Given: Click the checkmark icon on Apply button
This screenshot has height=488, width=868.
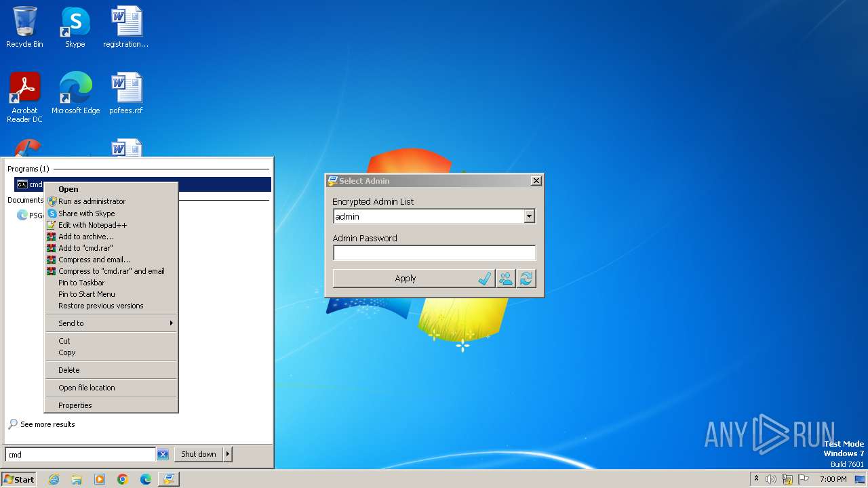Looking at the screenshot, I should [x=484, y=279].
